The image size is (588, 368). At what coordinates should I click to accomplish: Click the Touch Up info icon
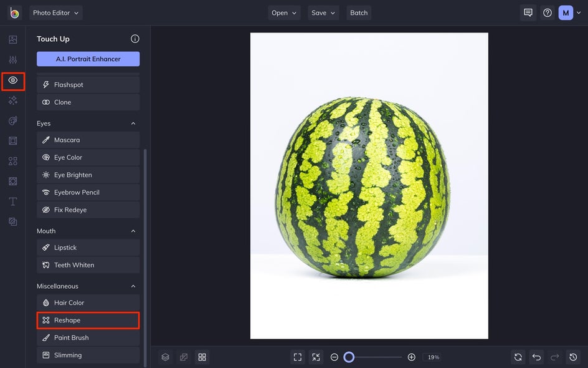(135, 39)
